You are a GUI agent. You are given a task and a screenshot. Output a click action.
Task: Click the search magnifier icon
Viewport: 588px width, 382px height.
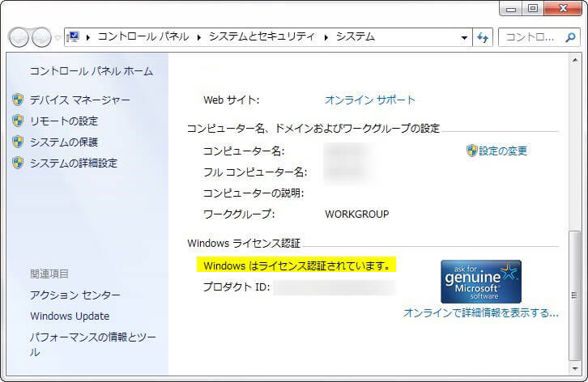570,37
